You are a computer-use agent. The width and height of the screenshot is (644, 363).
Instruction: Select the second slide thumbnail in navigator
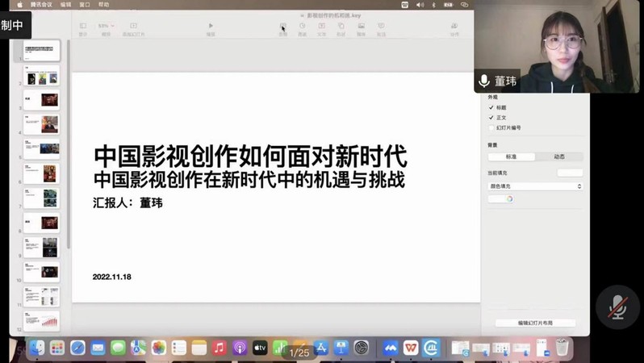40,77
